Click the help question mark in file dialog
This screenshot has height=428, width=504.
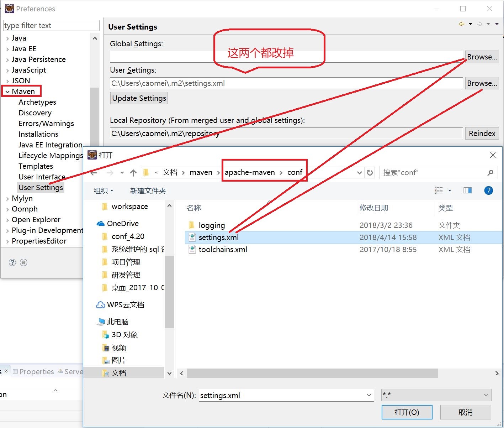coord(488,190)
